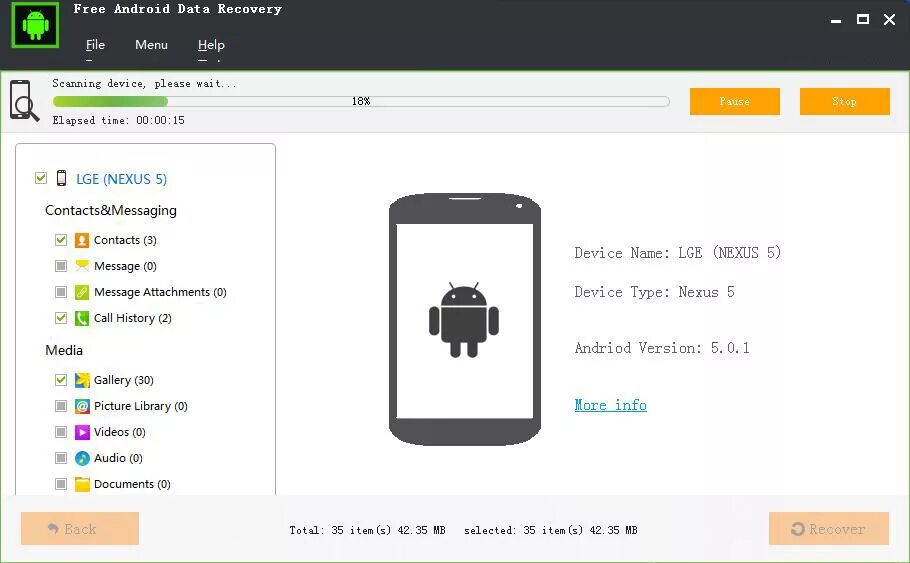
Task: Click the large Android phone illustration
Action: click(464, 319)
